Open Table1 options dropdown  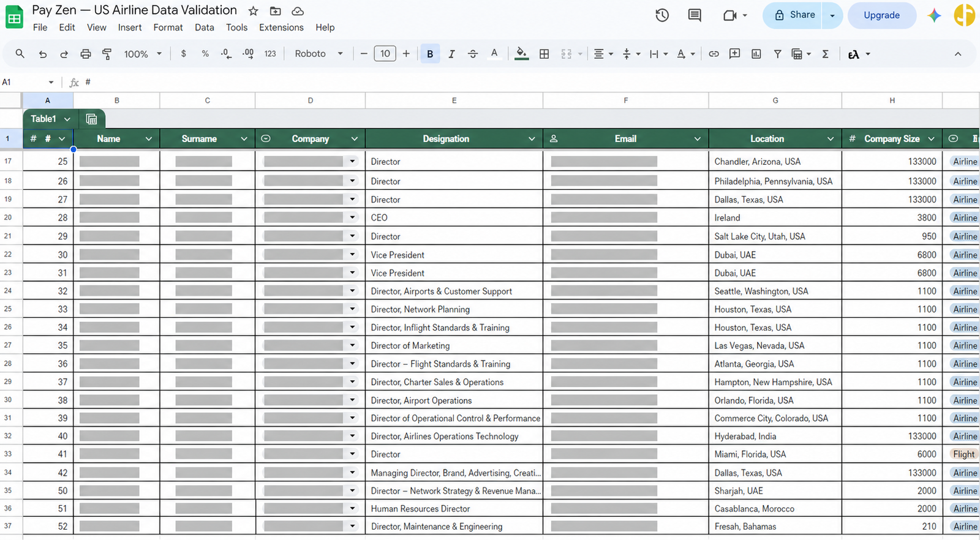pyautogui.click(x=67, y=119)
